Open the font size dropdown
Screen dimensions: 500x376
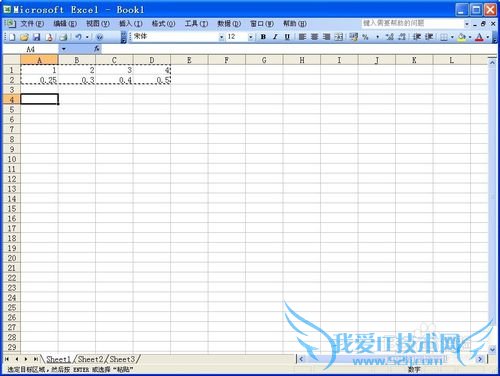[x=251, y=37]
